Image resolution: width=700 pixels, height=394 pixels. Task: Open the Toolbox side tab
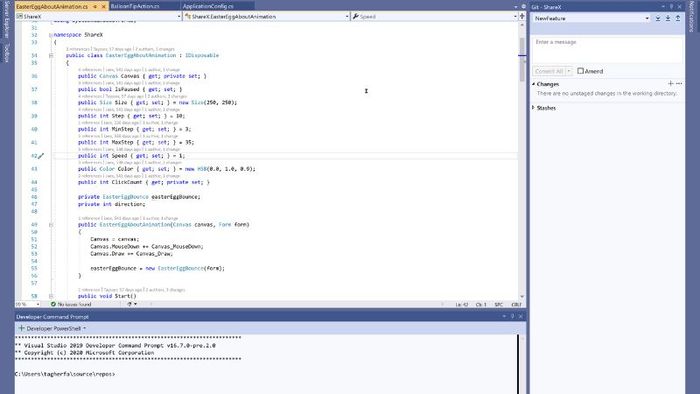tap(6, 53)
